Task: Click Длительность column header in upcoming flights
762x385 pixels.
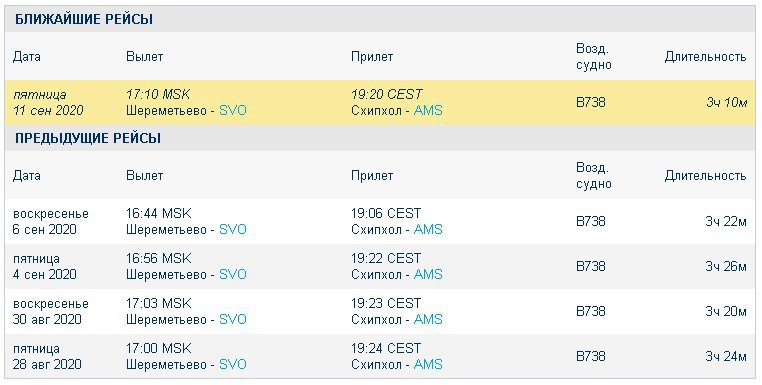Action: point(705,56)
